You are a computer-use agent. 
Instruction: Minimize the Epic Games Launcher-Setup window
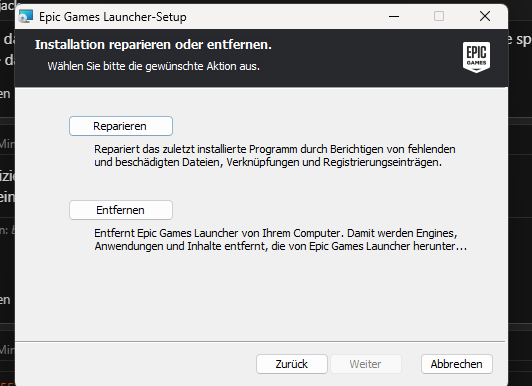pyautogui.click(x=394, y=16)
